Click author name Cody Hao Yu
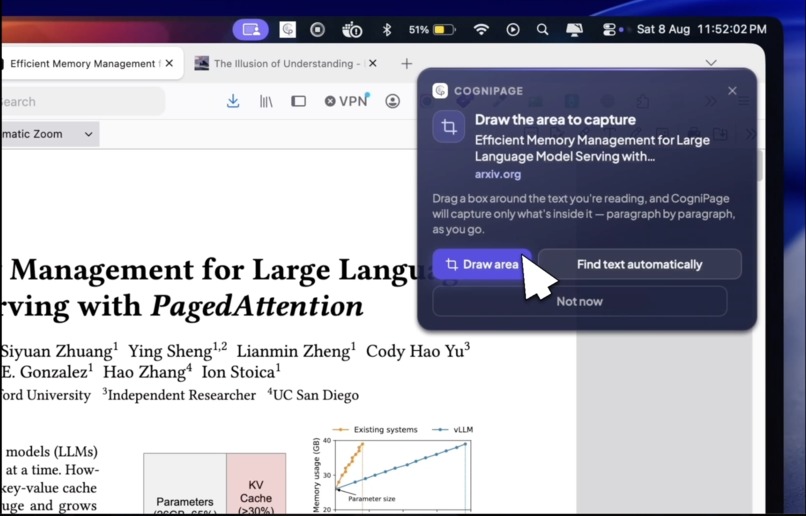The height and width of the screenshot is (516, 806). pos(417,351)
